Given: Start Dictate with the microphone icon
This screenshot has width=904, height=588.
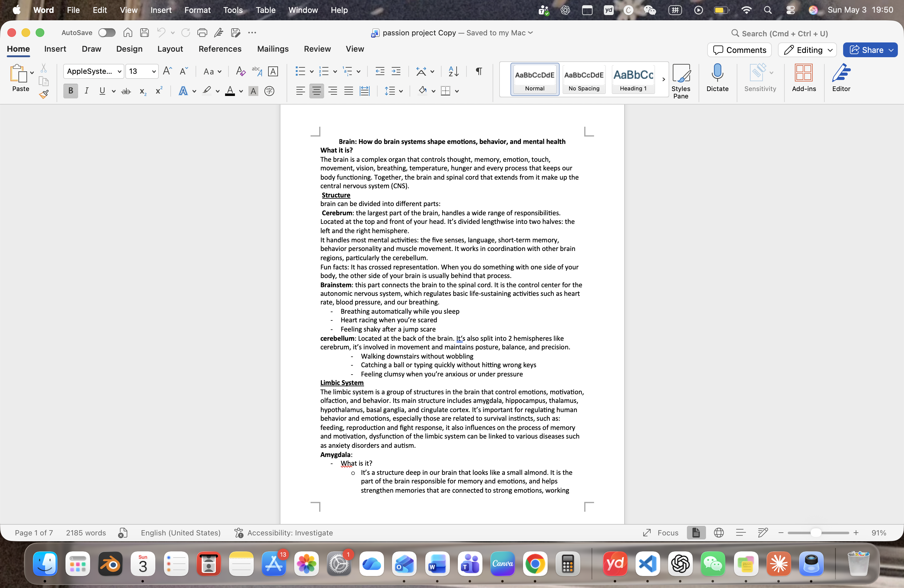Looking at the screenshot, I should [717, 78].
